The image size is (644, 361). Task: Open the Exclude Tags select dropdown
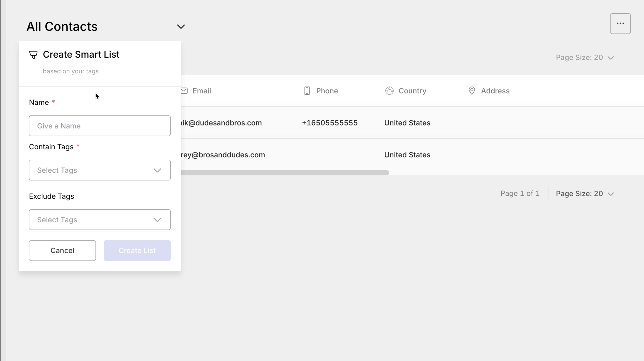[99, 220]
